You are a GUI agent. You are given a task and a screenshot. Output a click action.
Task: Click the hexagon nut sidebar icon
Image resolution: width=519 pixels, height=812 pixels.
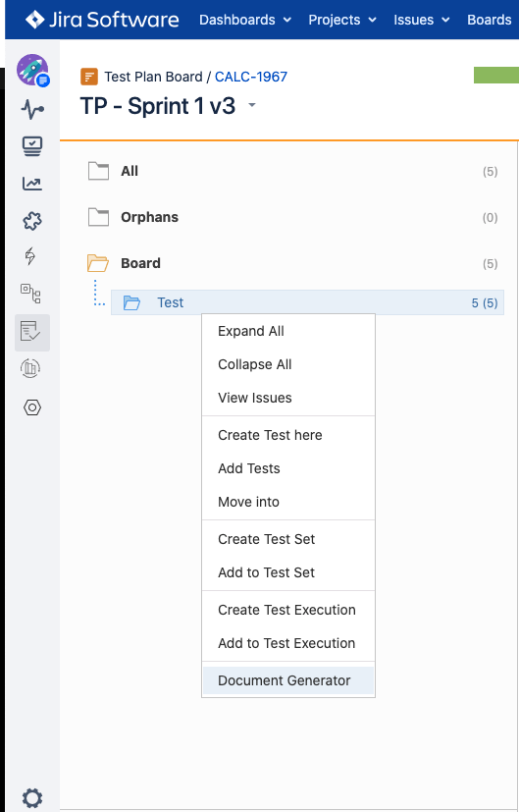pyautogui.click(x=32, y=407)
